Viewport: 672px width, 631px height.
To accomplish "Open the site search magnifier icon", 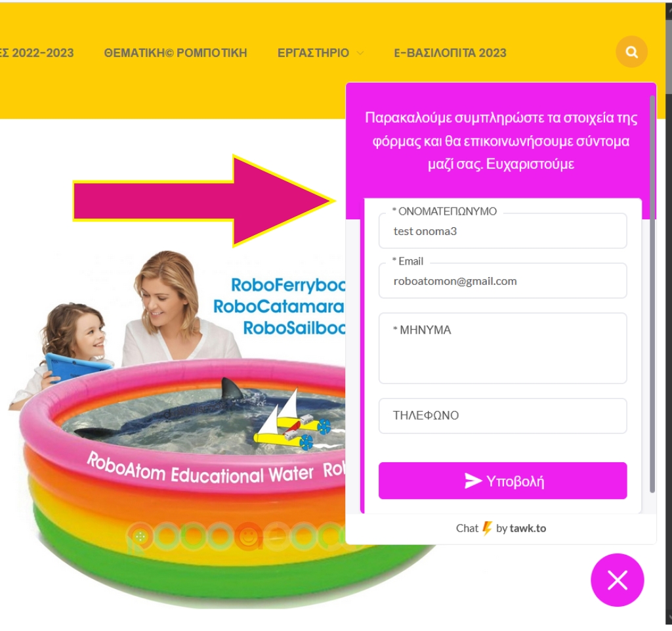I will (x=631, y=53).
